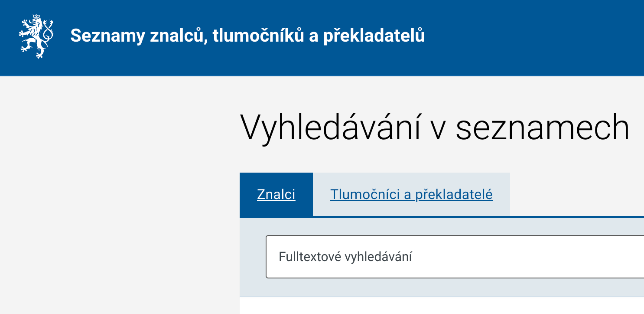Screen dimensions: 644x314
Task: Click the Seznamy znalců, tlumočníků a překladatelů title
Action: (247, 36)
